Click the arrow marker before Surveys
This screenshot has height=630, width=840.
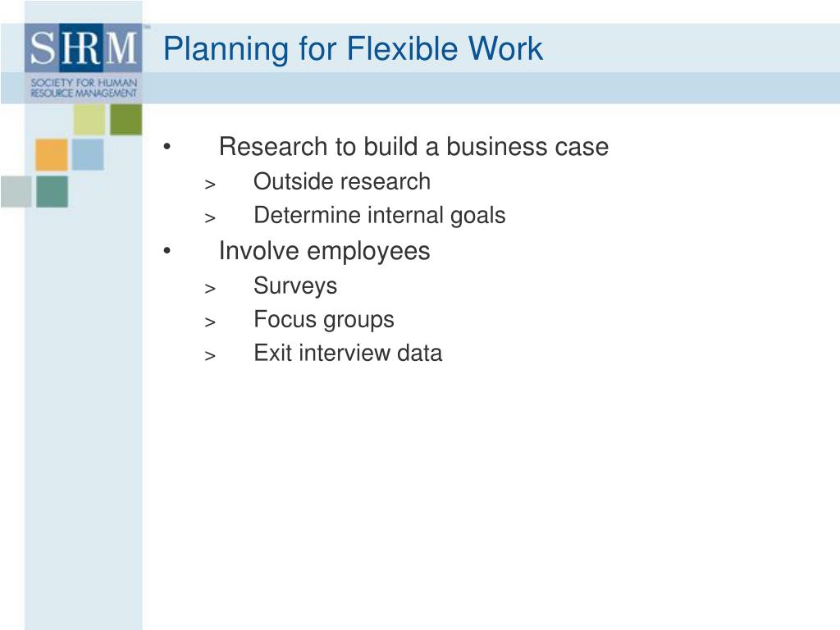click(x=210, y=289)
